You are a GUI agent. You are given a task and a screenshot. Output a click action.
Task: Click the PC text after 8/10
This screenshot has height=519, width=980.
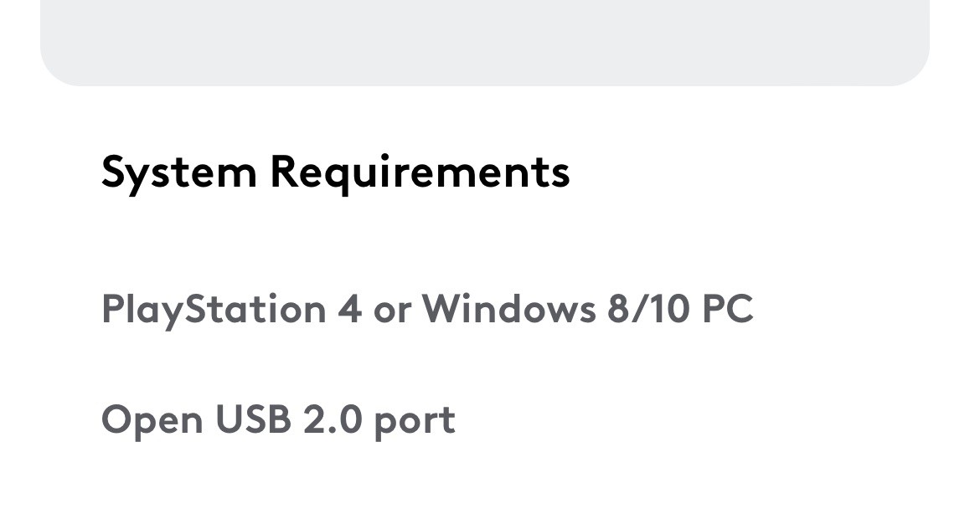pos(728,309)
